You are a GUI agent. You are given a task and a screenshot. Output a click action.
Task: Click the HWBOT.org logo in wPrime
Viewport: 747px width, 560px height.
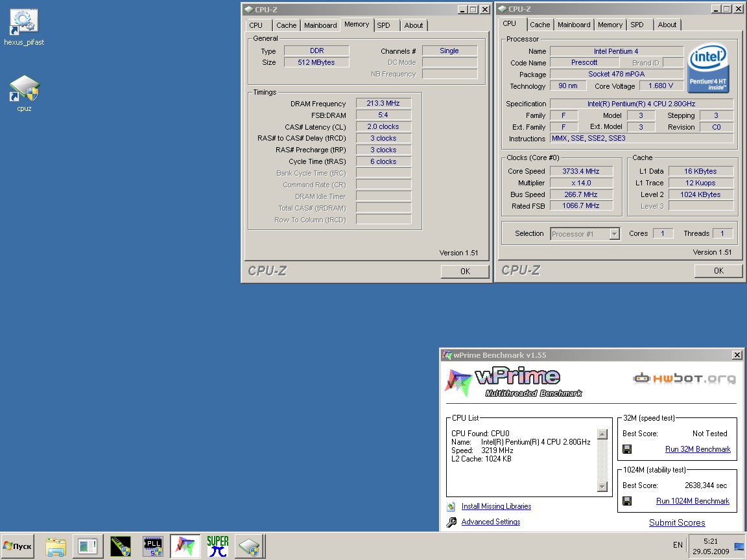coord(684,379)
